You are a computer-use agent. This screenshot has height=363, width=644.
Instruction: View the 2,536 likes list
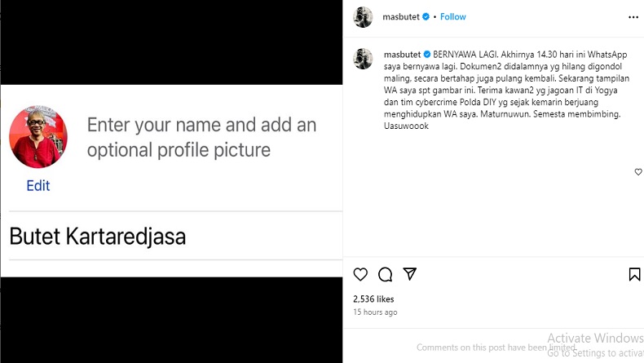373,299
